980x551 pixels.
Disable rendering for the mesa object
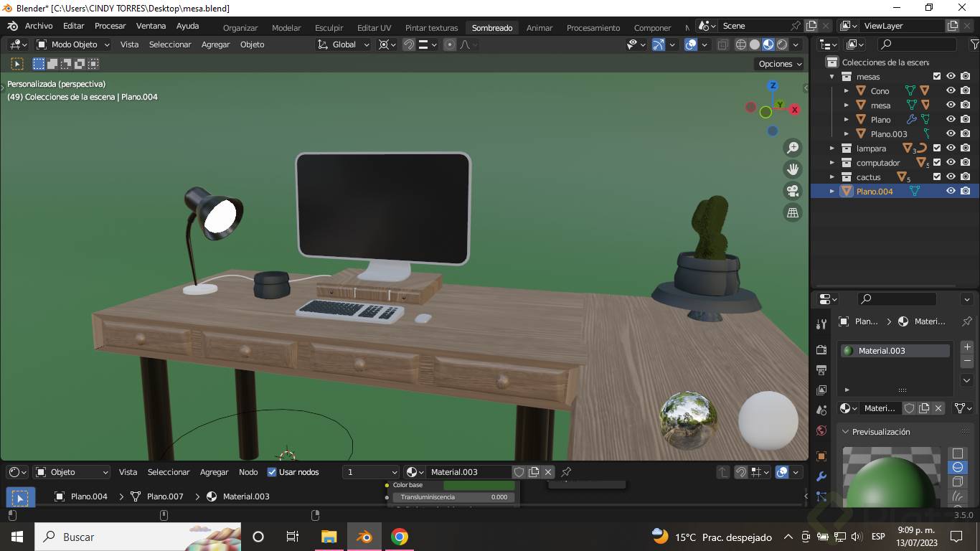click(x=966, y=105)
